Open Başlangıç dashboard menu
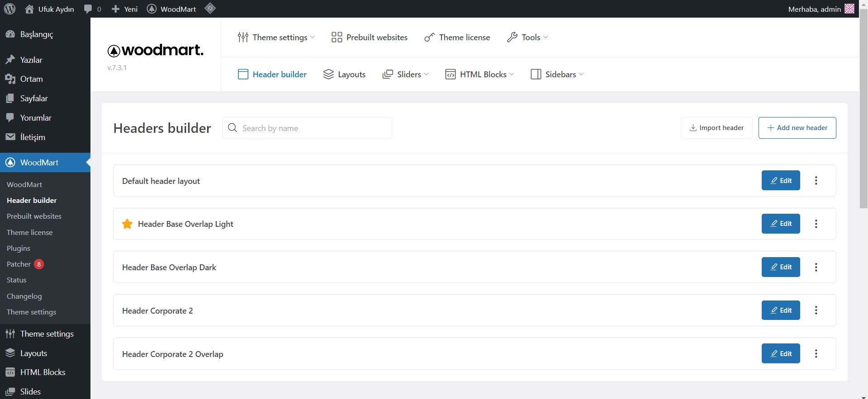868x399 pixels. [x=45, y=34]
